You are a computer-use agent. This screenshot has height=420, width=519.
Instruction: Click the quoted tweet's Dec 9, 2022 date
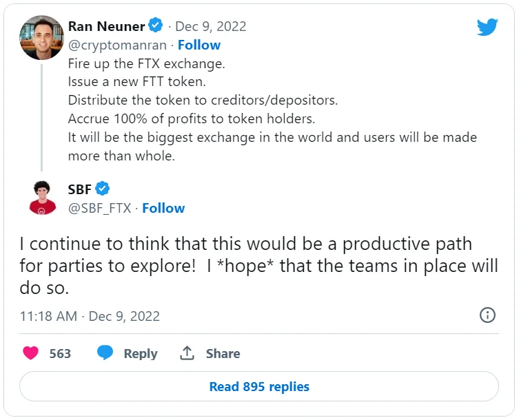tap(211, 26)
